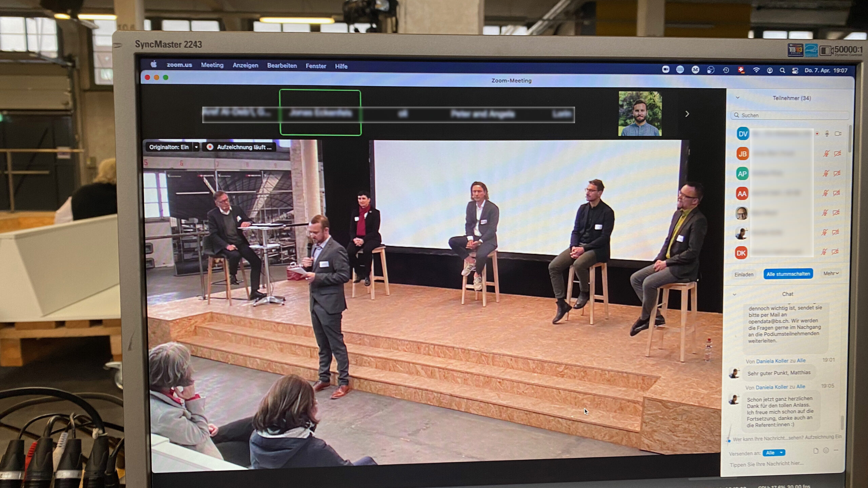The height and width of the screenshot is (488, 868).
Task: Toggle camera for DV participant
Action: 838,134
